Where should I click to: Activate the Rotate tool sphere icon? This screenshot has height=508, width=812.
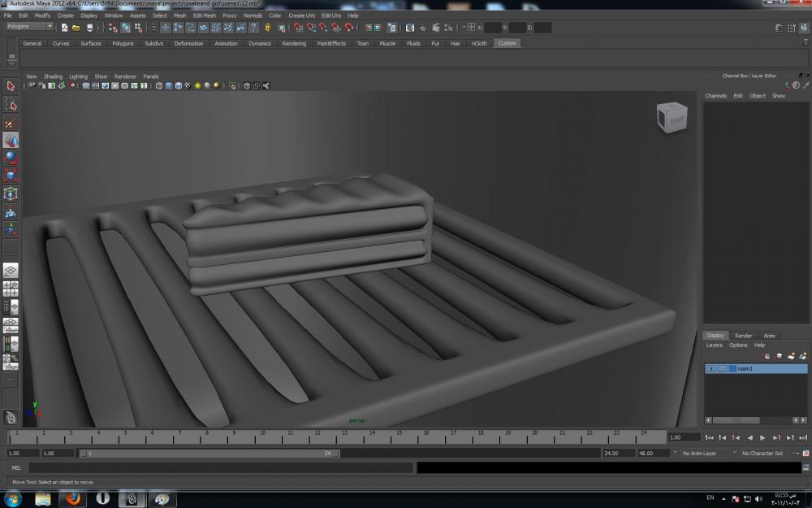coord(11,158)
